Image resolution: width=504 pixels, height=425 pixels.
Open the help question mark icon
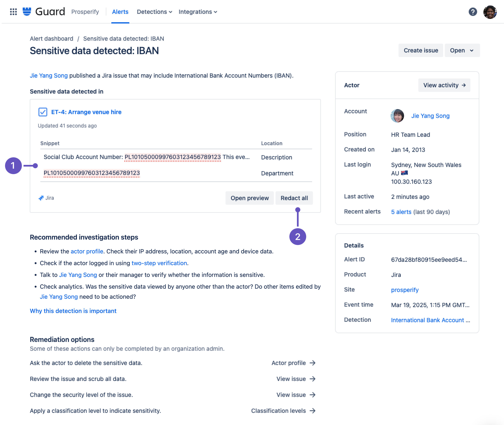472,12
